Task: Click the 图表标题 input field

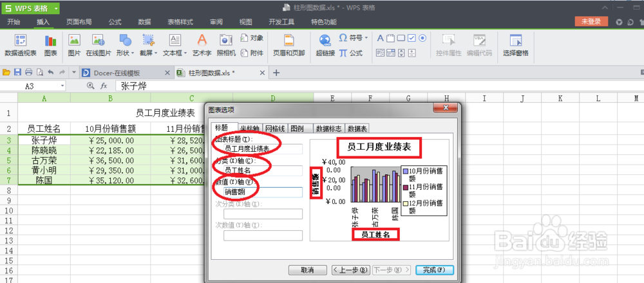Action: click(x=263, y=149)
